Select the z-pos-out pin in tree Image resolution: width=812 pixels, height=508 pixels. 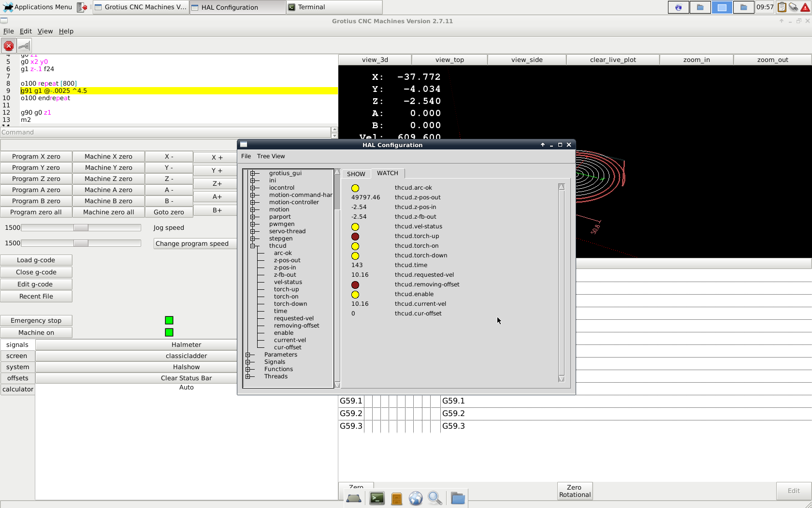pyautogui.click(x=287, y=260)
